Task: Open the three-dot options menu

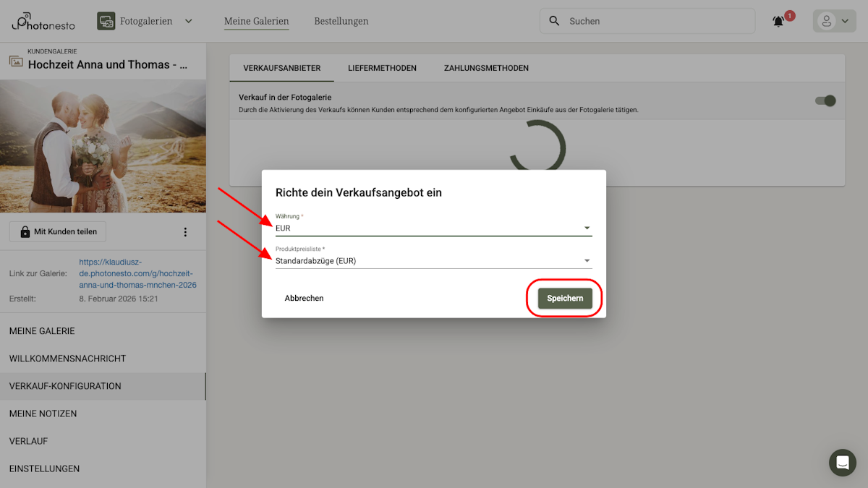Action: pos(185,232)
